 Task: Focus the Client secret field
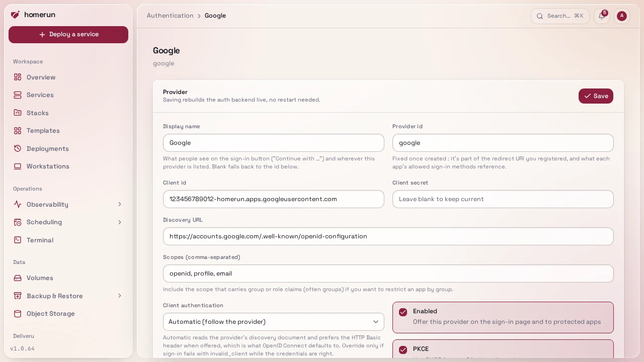click(x=503, y=199)
